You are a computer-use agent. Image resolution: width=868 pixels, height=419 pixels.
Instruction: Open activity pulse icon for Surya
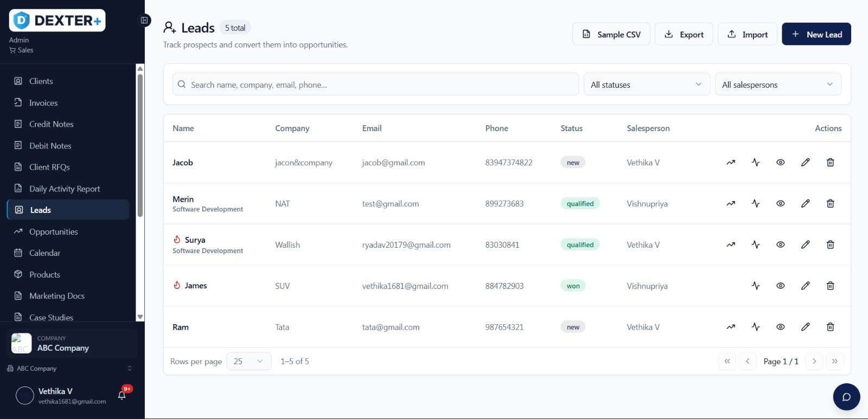coord(756,245)
